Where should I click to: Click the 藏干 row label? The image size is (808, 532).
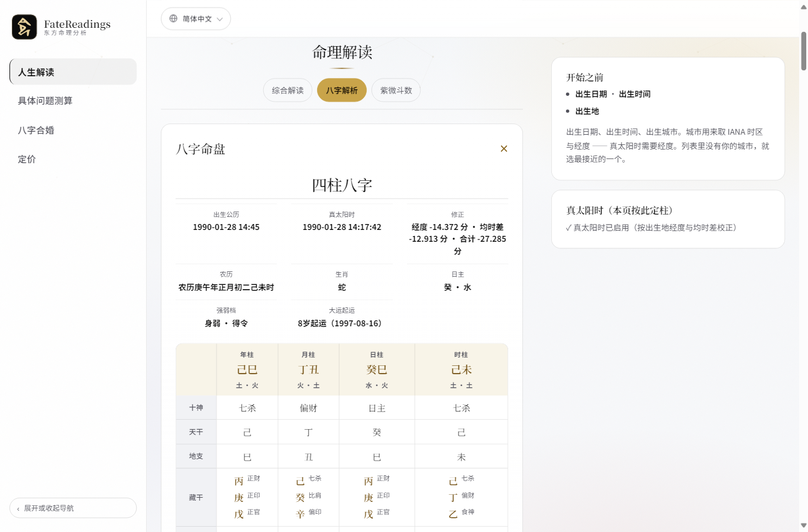tap(196, 498)
